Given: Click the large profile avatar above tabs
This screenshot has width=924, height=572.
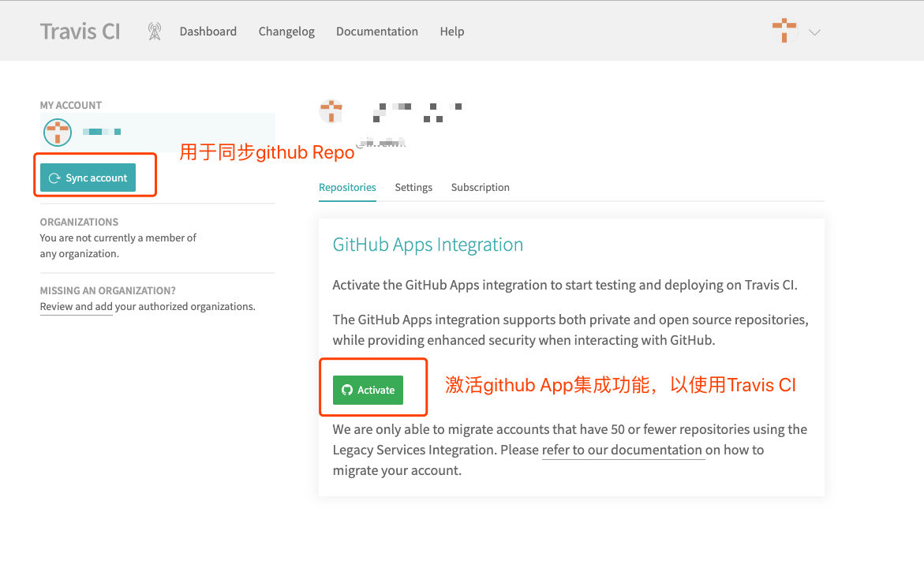Looking at the screenshot, I should (x=331, y=111).
